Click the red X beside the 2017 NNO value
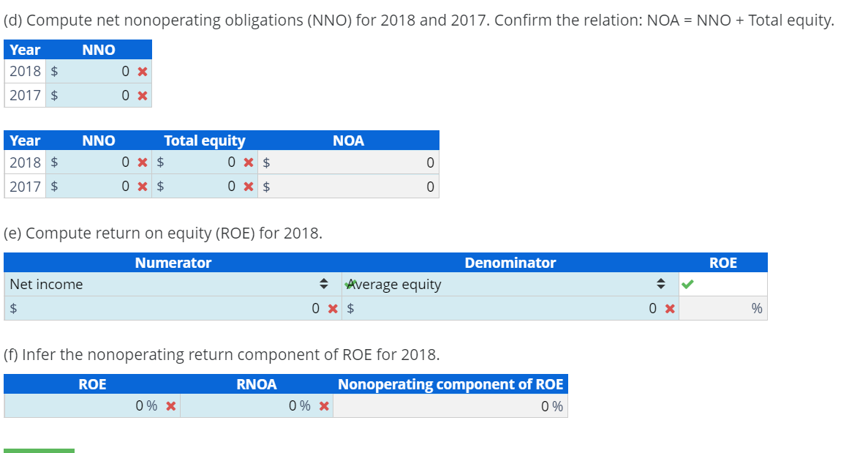868x453 pixels. tap(143, 95)
